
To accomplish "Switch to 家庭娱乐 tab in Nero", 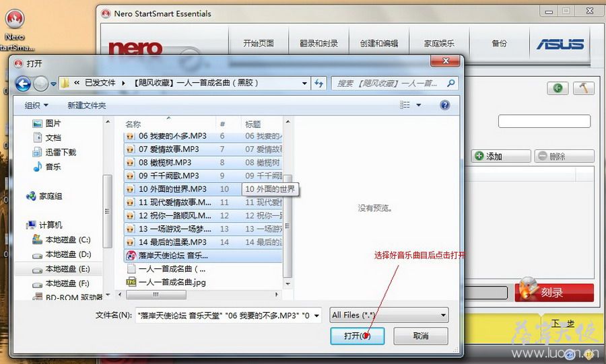I will coord(439,43).
